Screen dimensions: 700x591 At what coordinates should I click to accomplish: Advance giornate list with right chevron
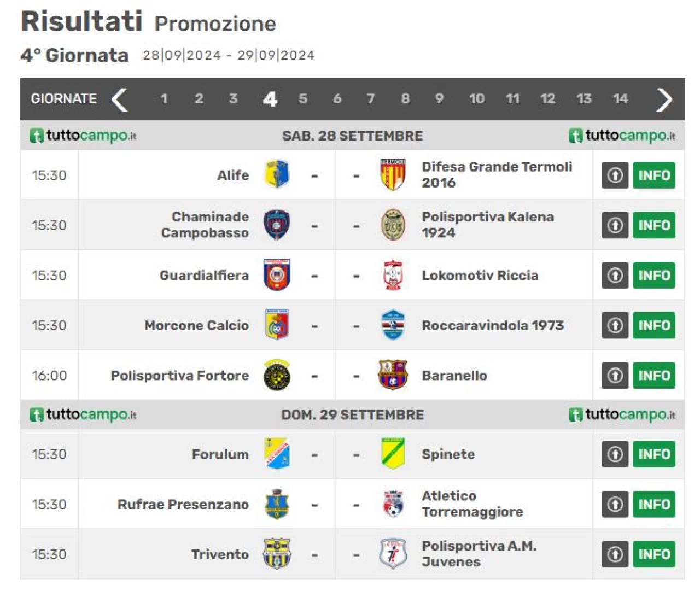coord(664,100)
